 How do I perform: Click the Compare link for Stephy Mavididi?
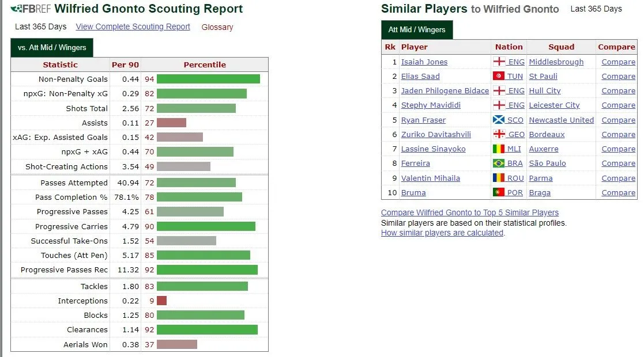click(618, 105)
